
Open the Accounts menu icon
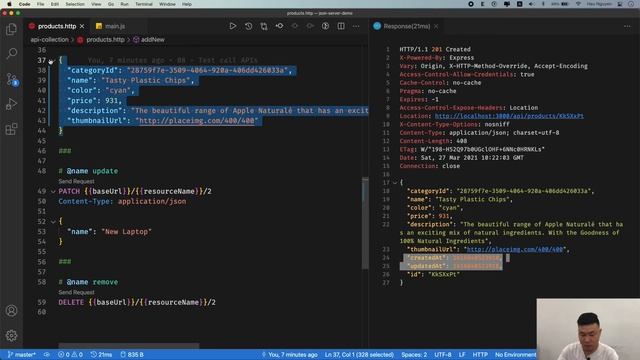click(11, 311)
